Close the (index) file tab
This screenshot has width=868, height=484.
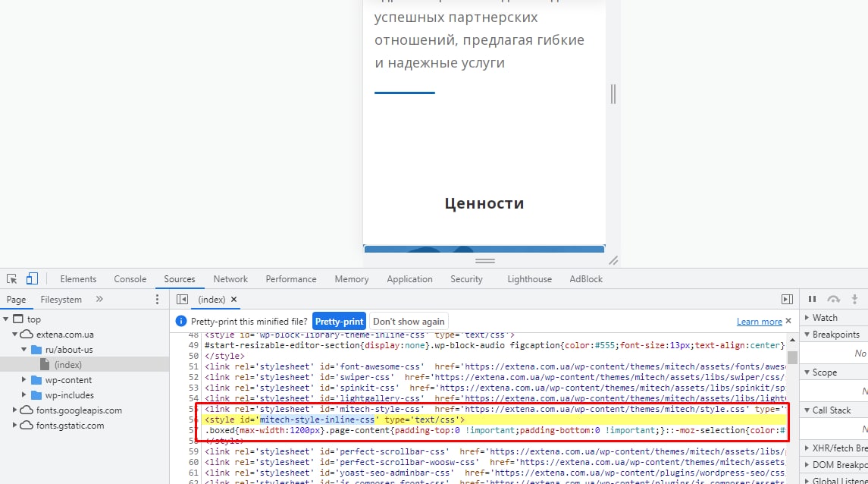(x=233, y=300)
